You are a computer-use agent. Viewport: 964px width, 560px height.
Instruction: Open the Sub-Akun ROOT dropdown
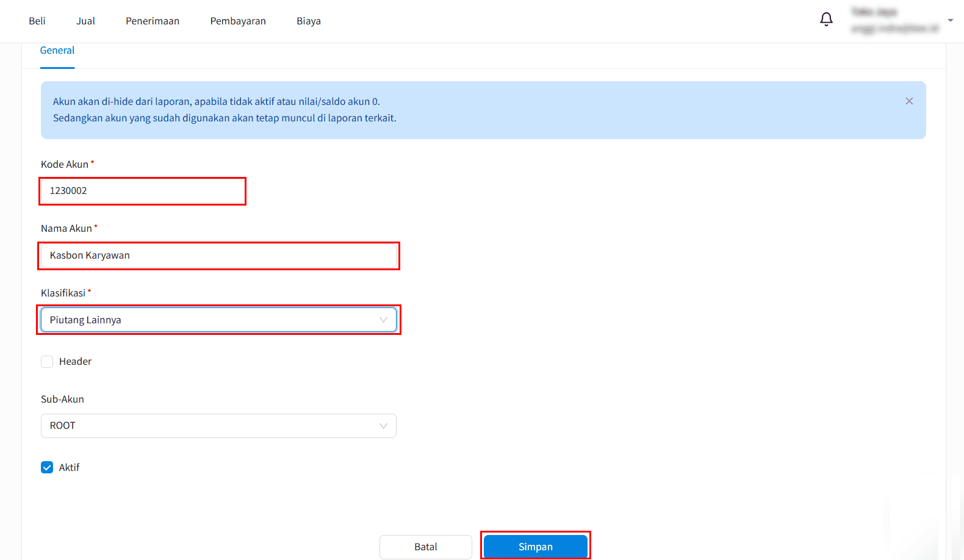click(218, 426)
